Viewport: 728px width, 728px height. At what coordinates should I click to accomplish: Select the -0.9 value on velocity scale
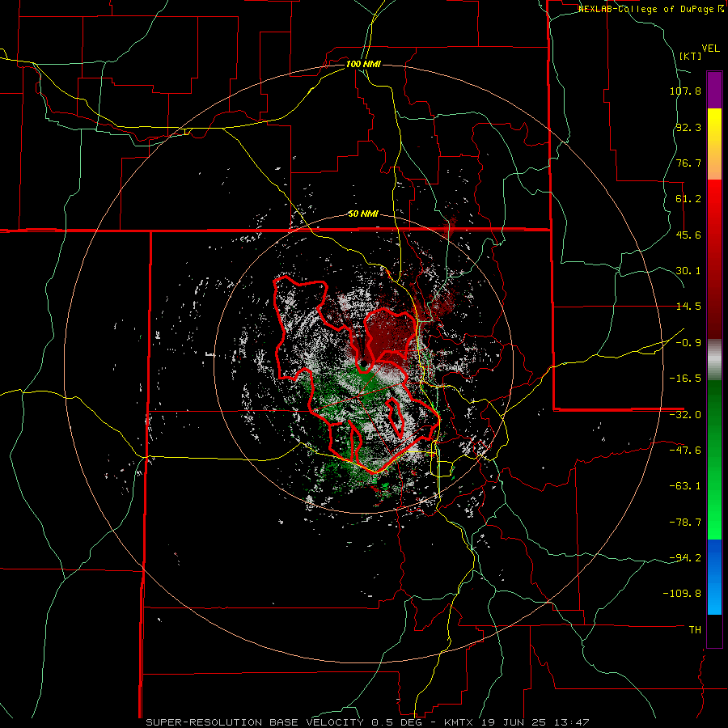(688, 343)
